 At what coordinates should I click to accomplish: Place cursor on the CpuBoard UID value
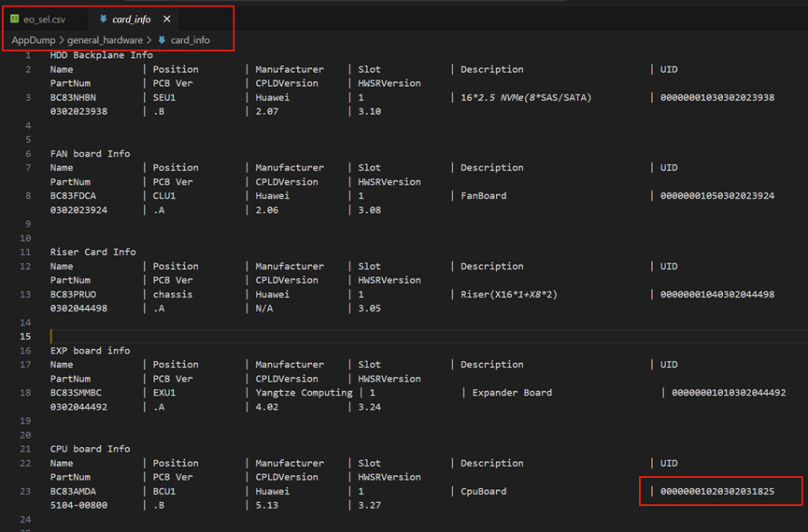click(x=716, y=491)
